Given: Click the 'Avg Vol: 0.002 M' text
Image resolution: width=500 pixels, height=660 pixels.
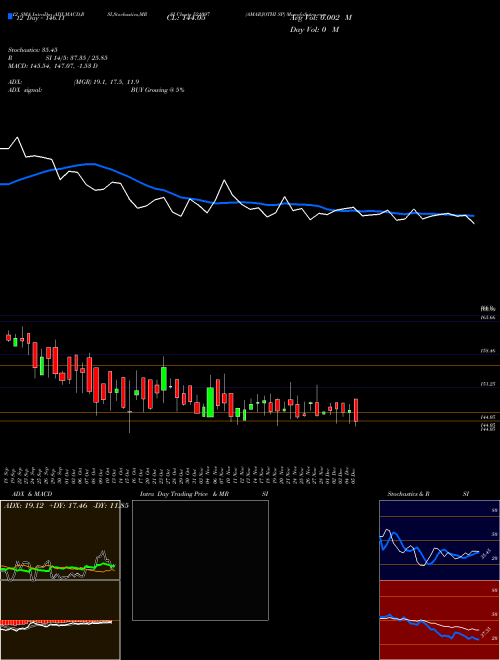Looking at the screenshot, I should tap(321, 18).
